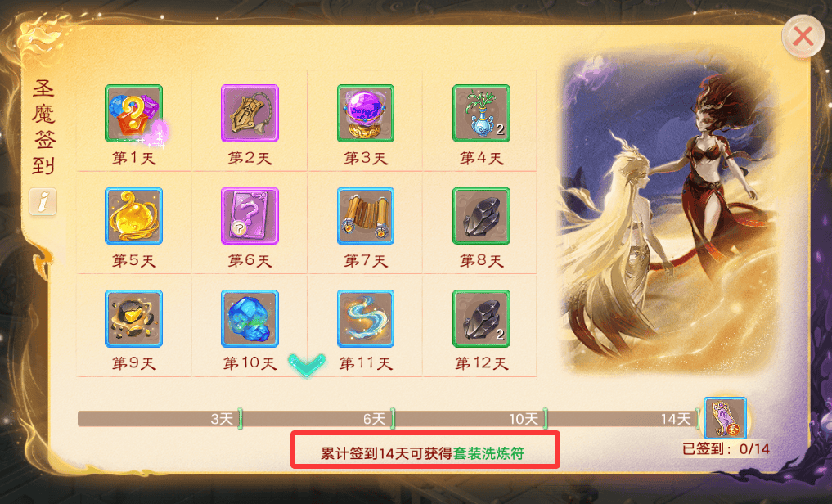This screenshot has height=504, width=832.
Task: Select the mystery gems reward for 第1天
Action: [x=133, y=113]
